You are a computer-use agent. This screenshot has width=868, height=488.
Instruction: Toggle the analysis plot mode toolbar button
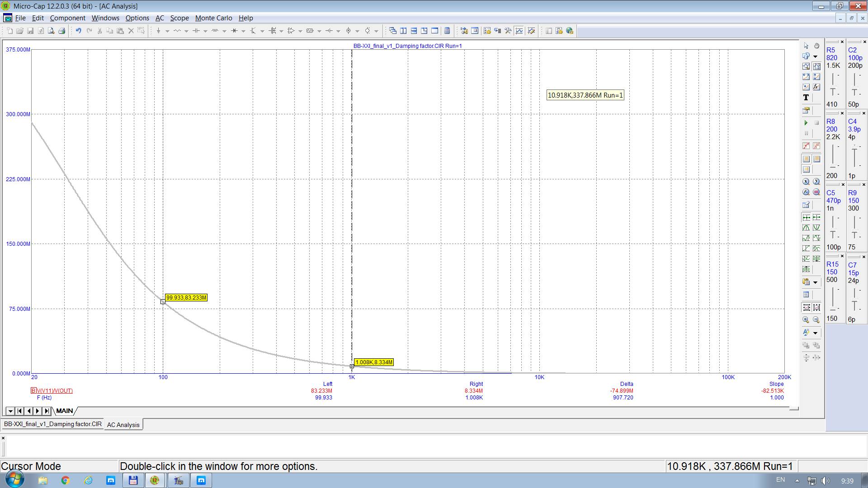pos(519,31)
